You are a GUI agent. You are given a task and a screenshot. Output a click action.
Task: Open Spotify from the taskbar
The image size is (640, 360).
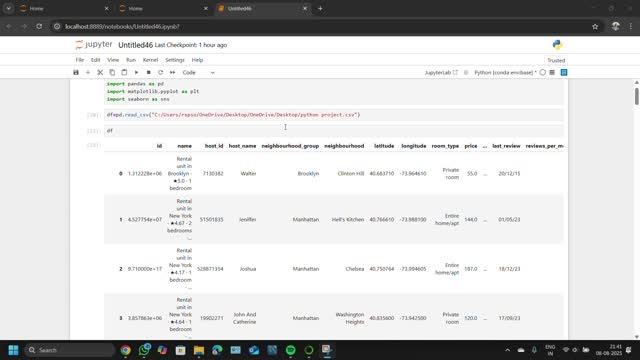click(291, 350)
